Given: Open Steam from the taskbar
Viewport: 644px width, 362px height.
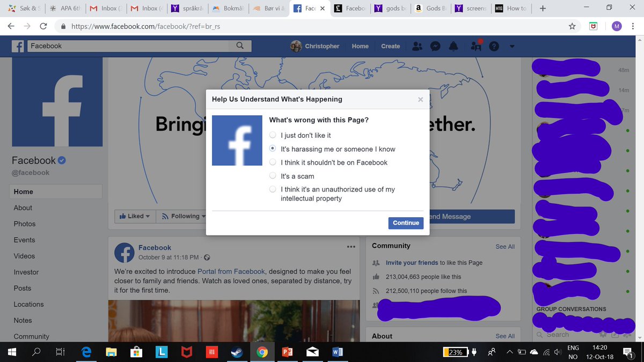Looking at the screenshot, I should click(237, 352).
